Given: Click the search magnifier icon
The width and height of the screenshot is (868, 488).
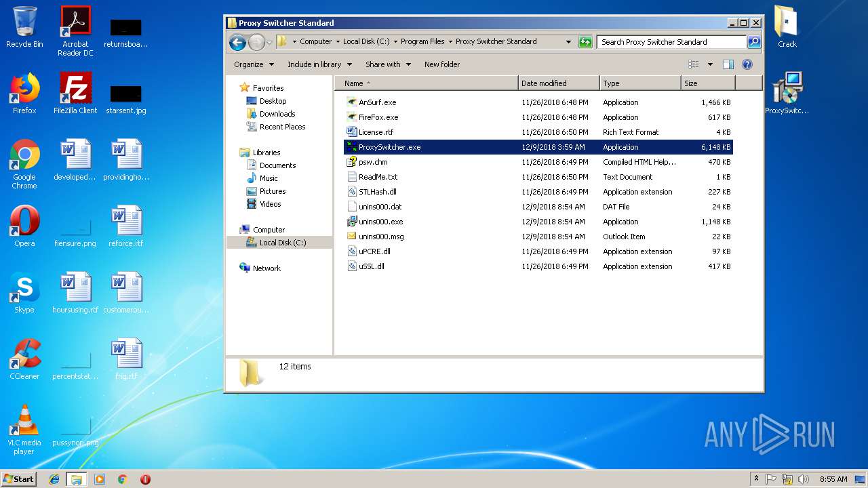Looking at the screenshot, I should point(753,42).
